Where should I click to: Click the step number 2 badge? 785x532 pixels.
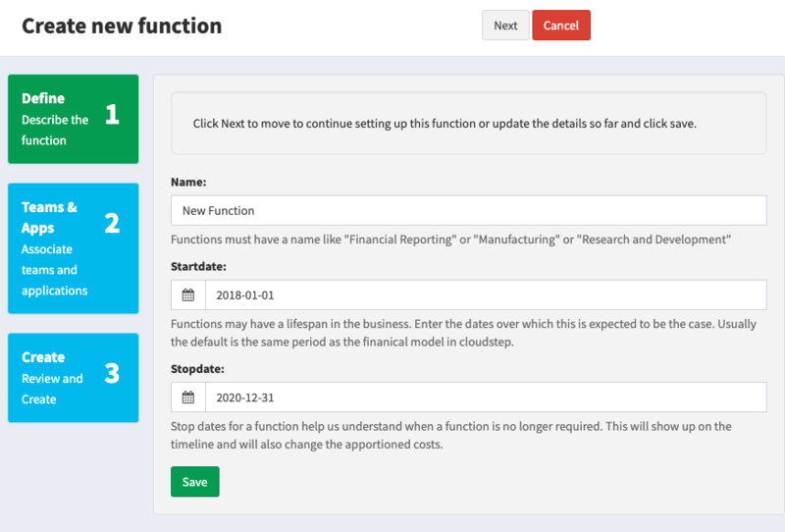tap(112, 223)
